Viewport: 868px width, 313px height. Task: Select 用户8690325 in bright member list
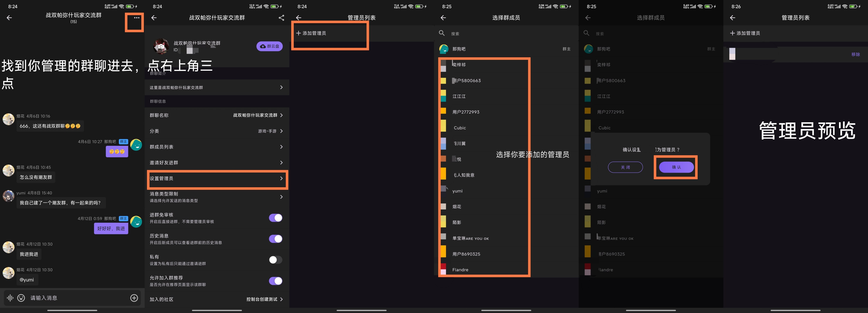pyautogui.click(x=506, y=254)
